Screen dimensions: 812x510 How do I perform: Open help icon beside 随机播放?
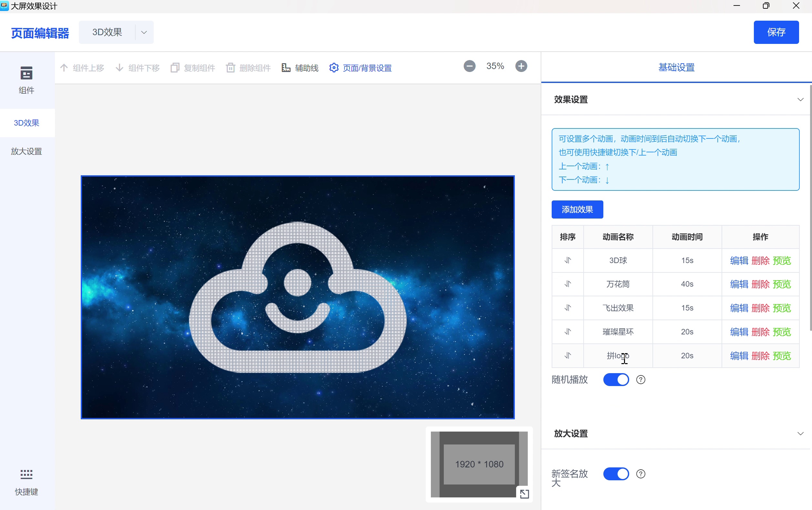pyautogui.click(x=641, y=380)
